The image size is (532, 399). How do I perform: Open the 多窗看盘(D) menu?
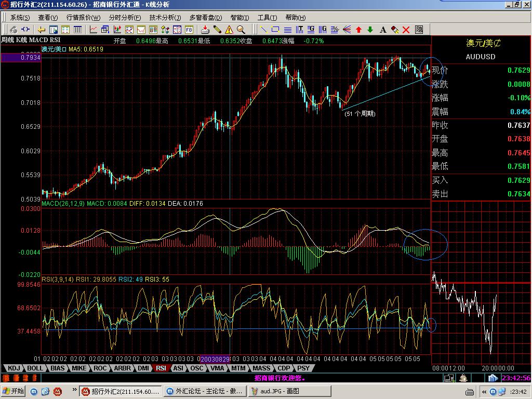pyautogui.click(x=206, y=17)
